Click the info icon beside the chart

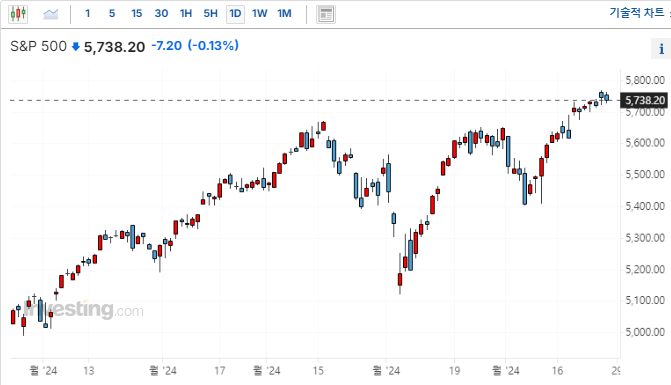pyautogui.click(x=661, y=48)
